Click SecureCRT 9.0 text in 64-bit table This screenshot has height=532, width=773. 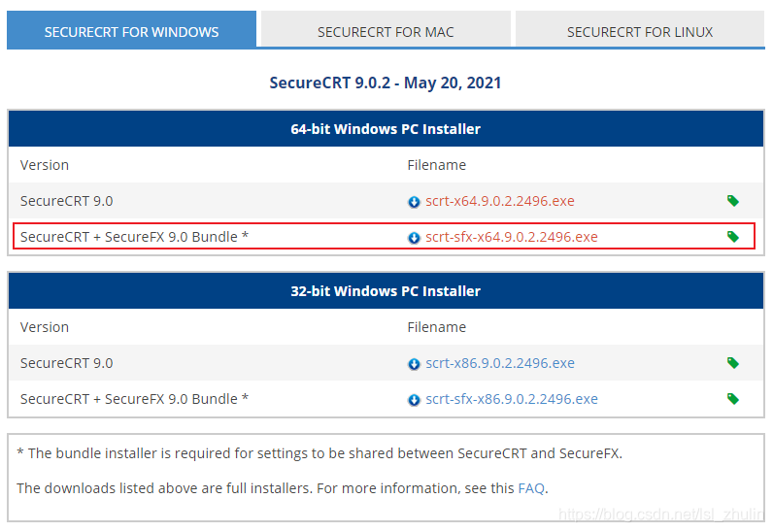(x=67, y=201)
